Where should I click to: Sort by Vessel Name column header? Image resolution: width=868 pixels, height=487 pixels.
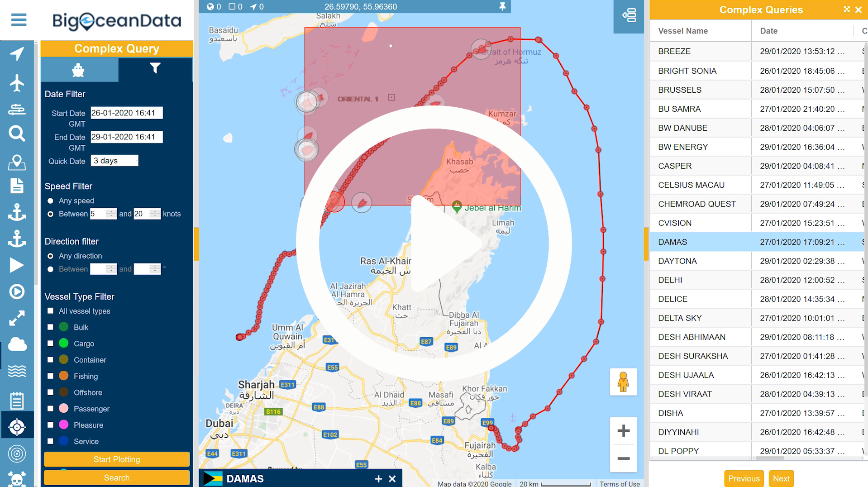pos(701,31)
